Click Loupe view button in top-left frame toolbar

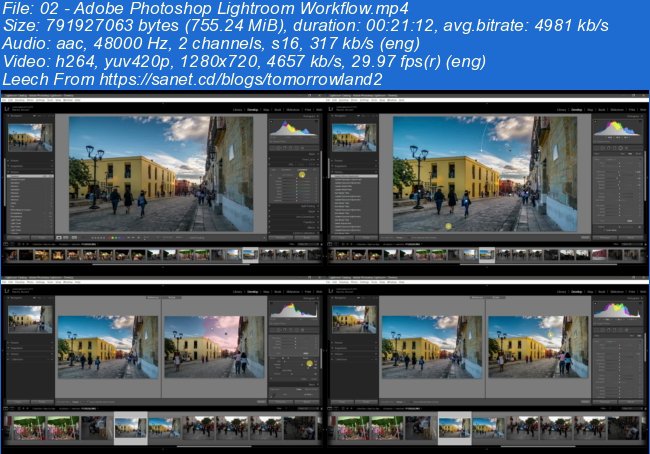[x=59, y=238]
